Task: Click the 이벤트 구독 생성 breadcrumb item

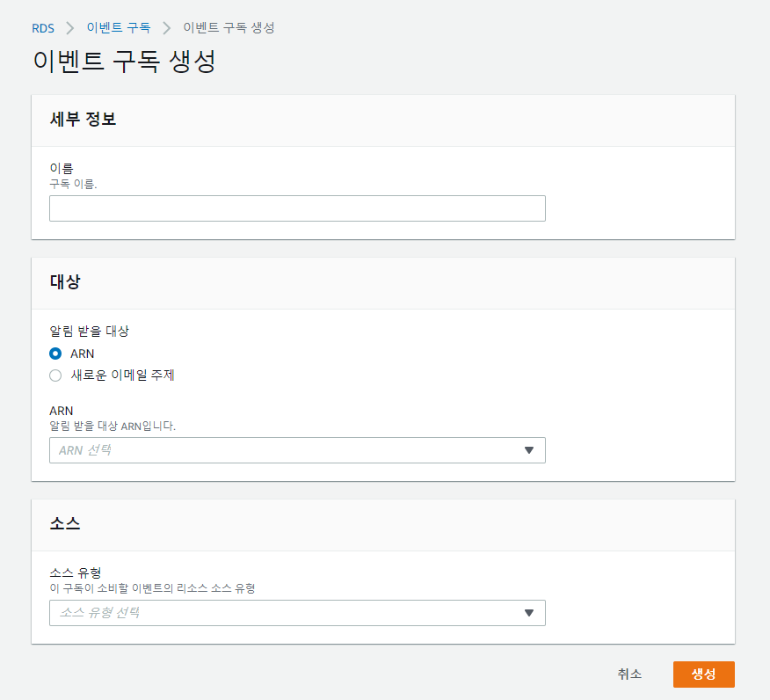Action: coord(229,28)
